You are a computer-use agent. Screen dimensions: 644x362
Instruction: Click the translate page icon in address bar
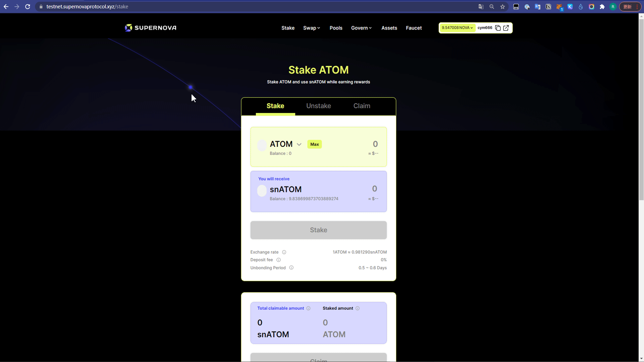pos(481,7)
